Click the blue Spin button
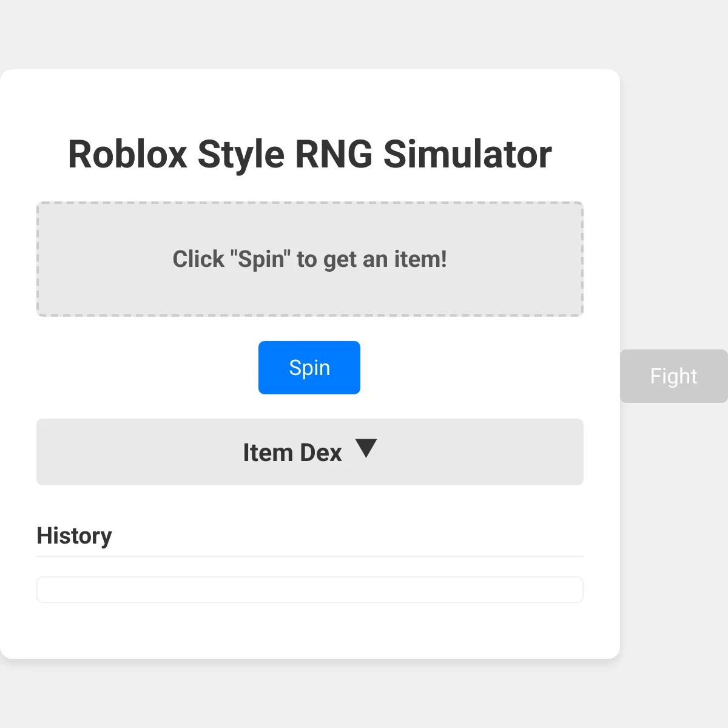The width and height of the screenshot is (728, 728). (309, 368)
